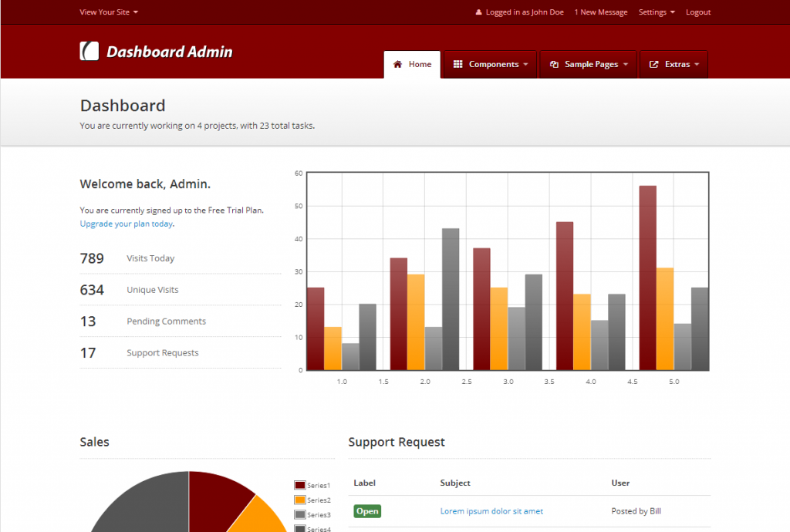
Task: Open the 1 New Message link
Action: click(x=601, y=12)
